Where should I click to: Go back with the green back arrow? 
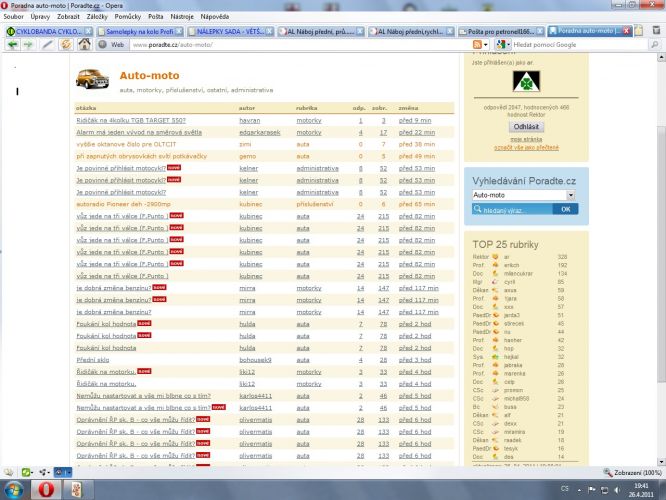pos(12,44)
